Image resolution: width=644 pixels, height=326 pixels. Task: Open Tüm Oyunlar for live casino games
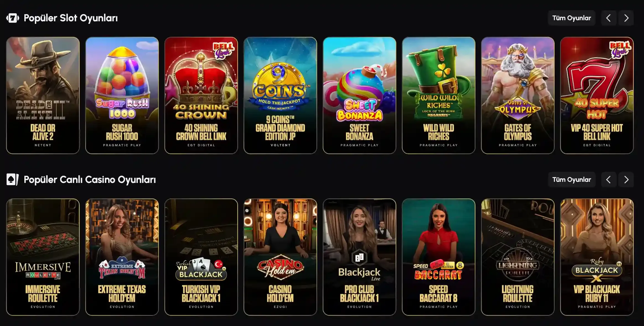571,180
